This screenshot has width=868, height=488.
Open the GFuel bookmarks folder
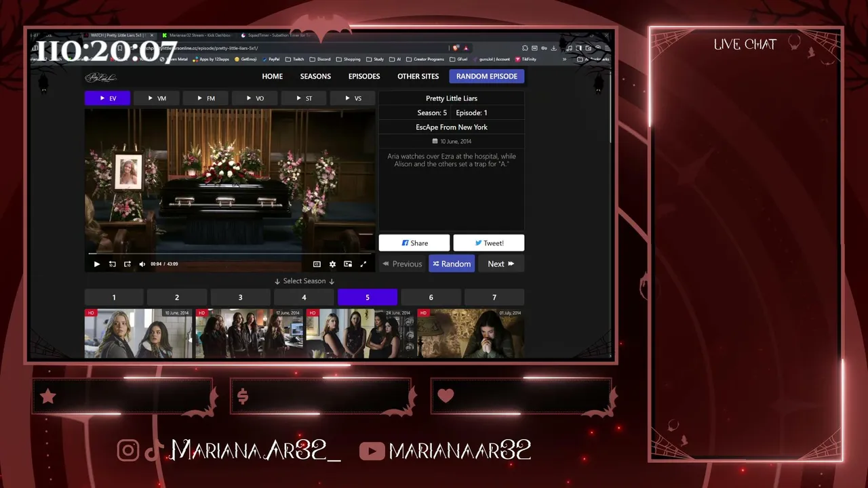click(459, 60)
